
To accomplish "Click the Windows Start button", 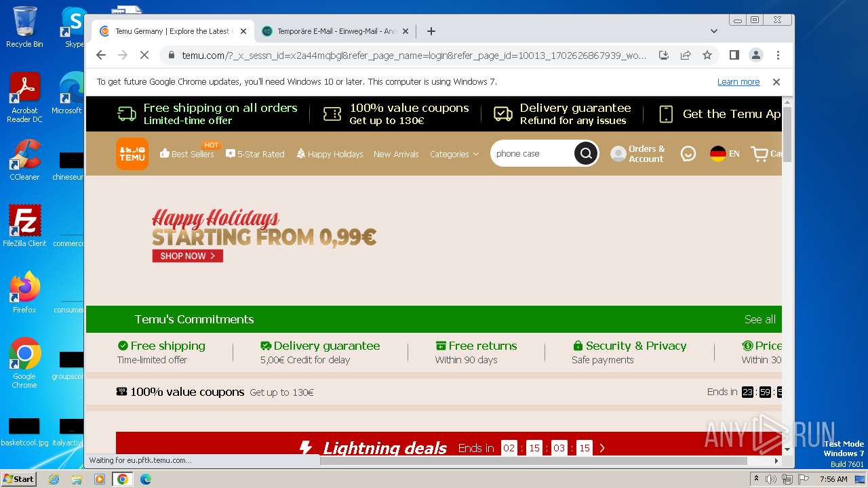I will point(18,479).
